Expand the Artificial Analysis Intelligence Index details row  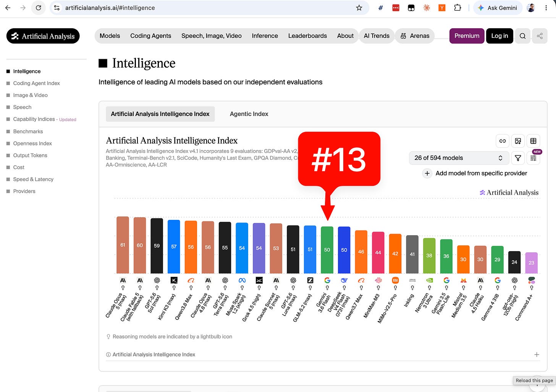click(x=323, y=355)
